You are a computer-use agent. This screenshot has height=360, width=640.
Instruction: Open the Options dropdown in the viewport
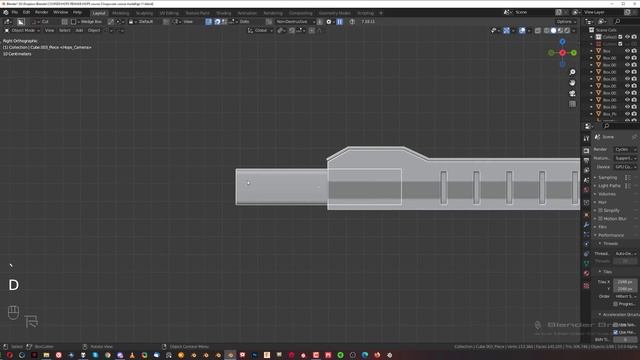coord(566,22)
